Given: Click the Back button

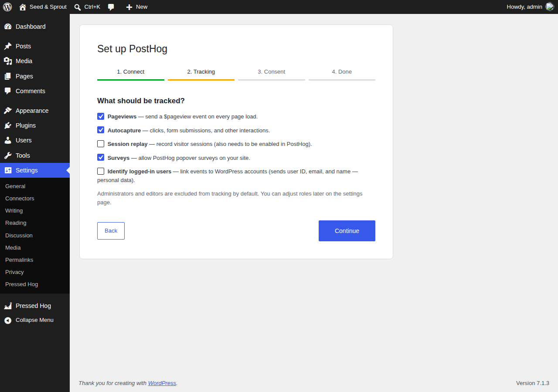Looking at the screenshot, I should tap(111, 231).
